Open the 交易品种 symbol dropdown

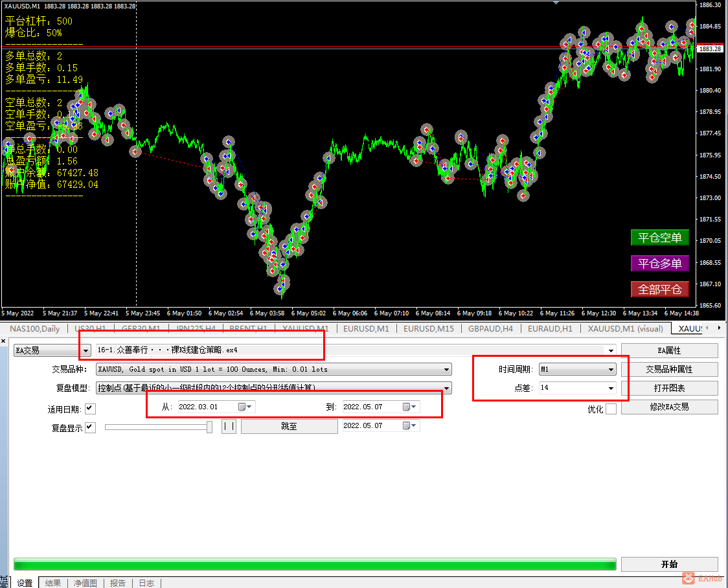[446, 369]
